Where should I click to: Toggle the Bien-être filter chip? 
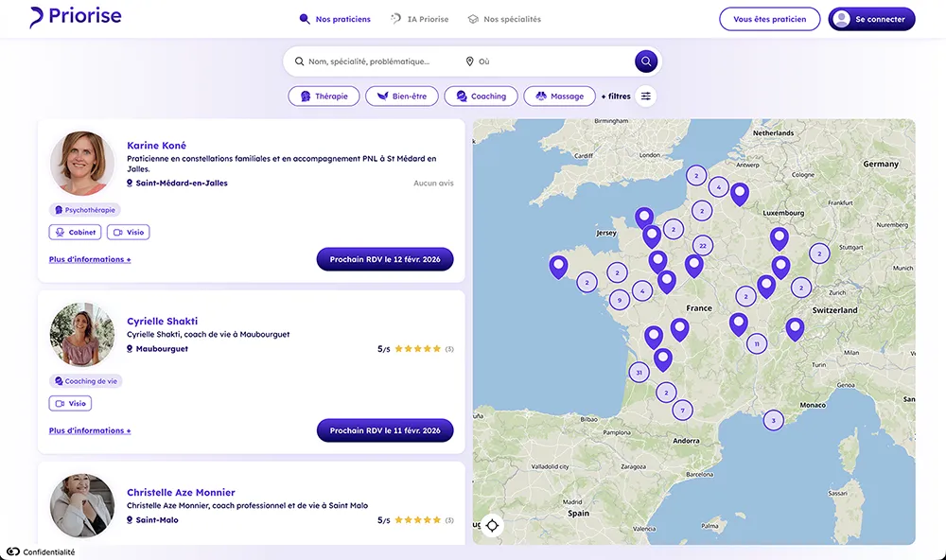tap(402, 96)
